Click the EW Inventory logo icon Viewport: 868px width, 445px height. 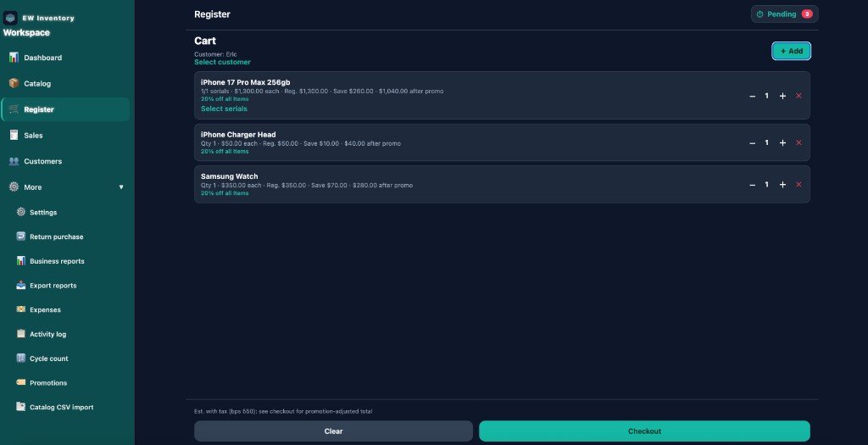click(x=10, y=19)
